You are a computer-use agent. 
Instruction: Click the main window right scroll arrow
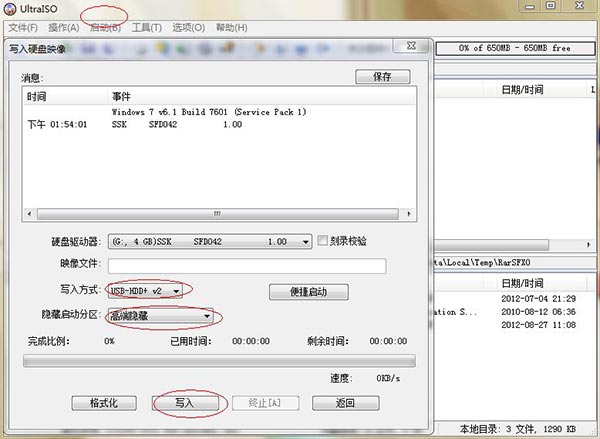click(x=589, y=245)
